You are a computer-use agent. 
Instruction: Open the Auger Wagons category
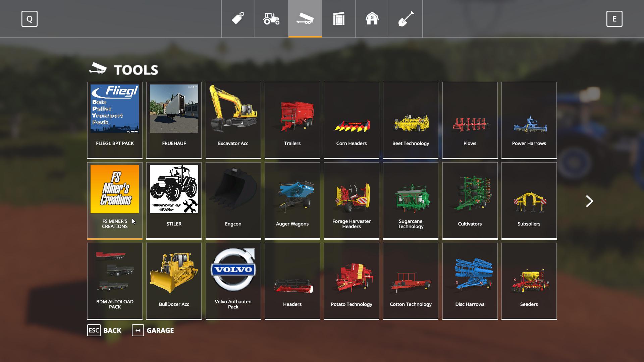(292, 200)
